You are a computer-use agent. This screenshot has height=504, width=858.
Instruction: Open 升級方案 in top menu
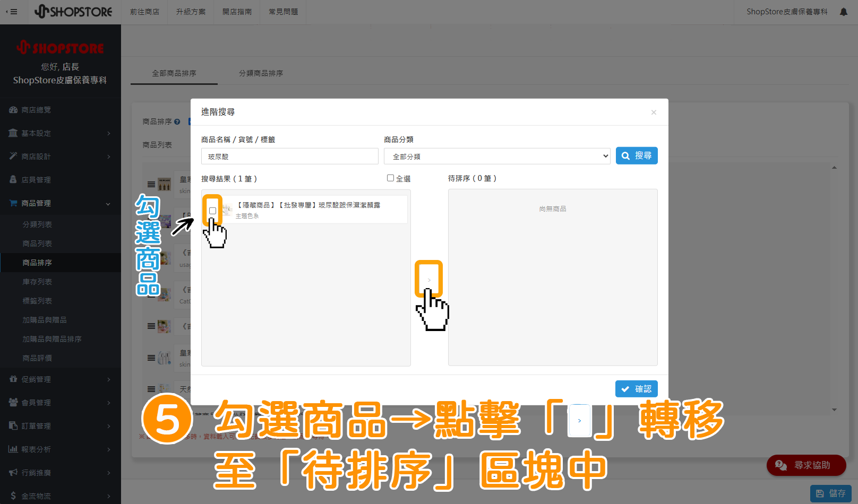[x=191, y=12]
